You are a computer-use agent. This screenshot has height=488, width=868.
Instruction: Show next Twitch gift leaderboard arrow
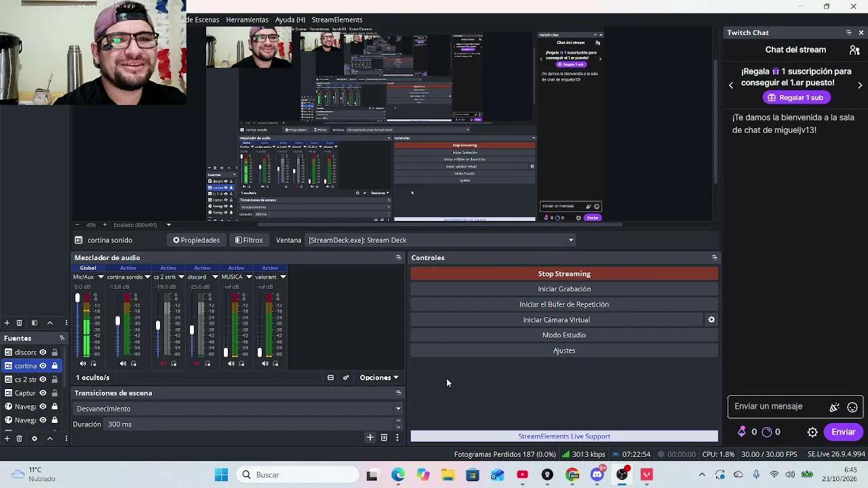tap(860, 85)
